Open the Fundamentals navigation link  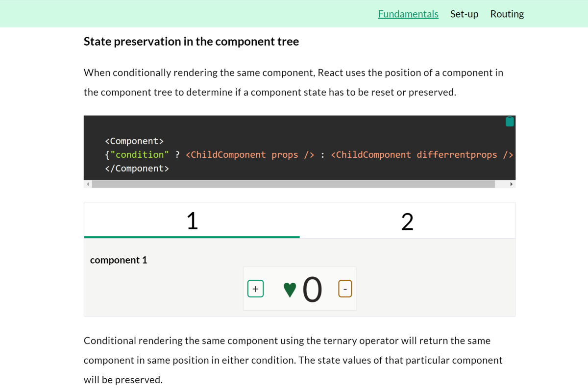(408, 14)
